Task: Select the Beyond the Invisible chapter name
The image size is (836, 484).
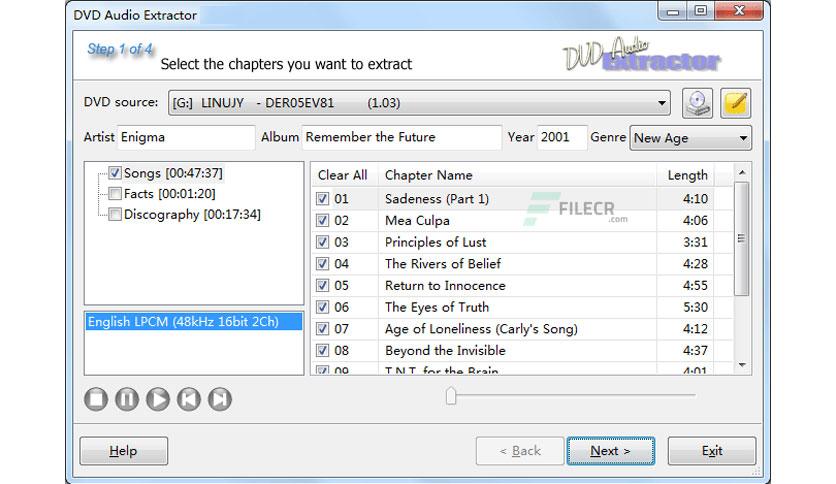Action: point(445,350)
